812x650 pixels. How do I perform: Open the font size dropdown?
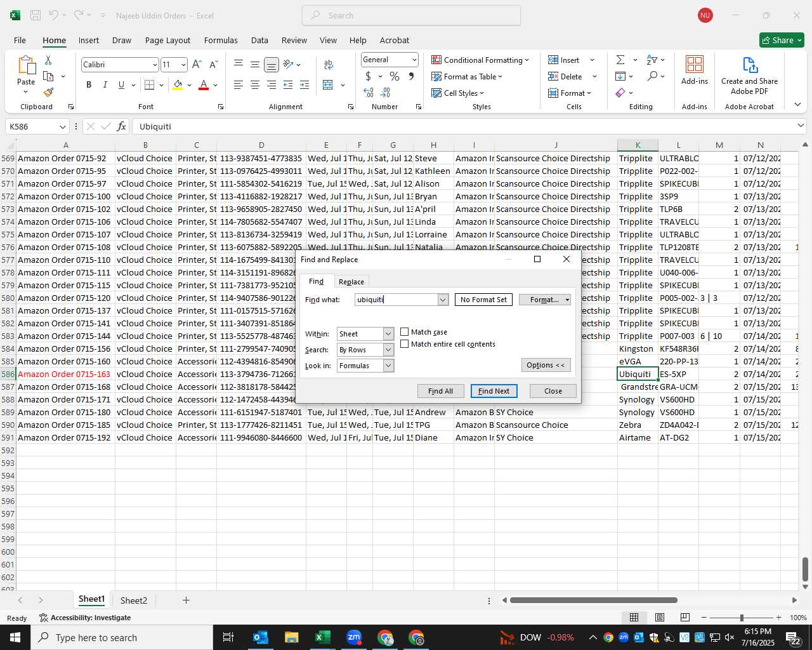click(183, 65)
